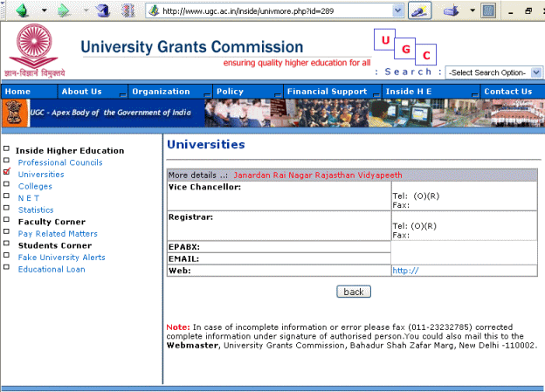The width and height of the screenshot is (545, 392).
Task: Click the Go button beside address bar
Action: point(419,10)
